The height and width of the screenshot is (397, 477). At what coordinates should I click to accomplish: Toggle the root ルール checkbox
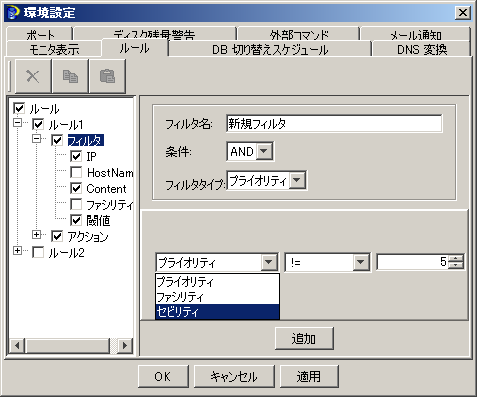tap(19, 108)
